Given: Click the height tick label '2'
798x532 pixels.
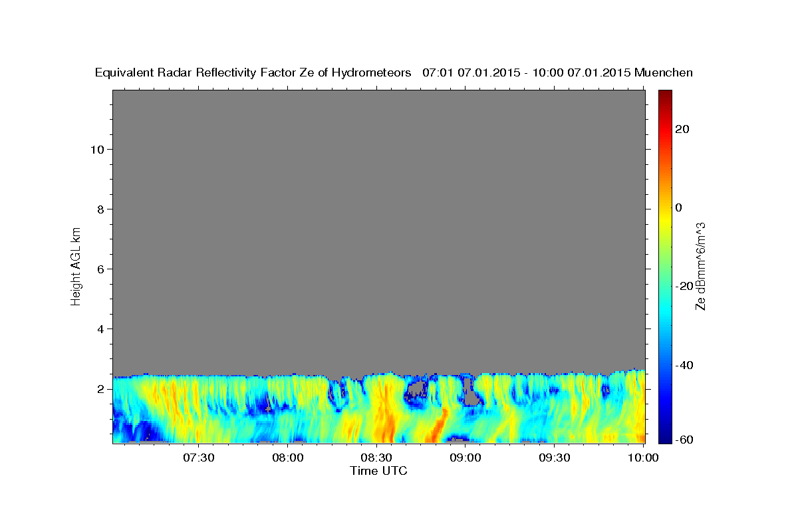Looking at the screenshot, I should point(99,388).
